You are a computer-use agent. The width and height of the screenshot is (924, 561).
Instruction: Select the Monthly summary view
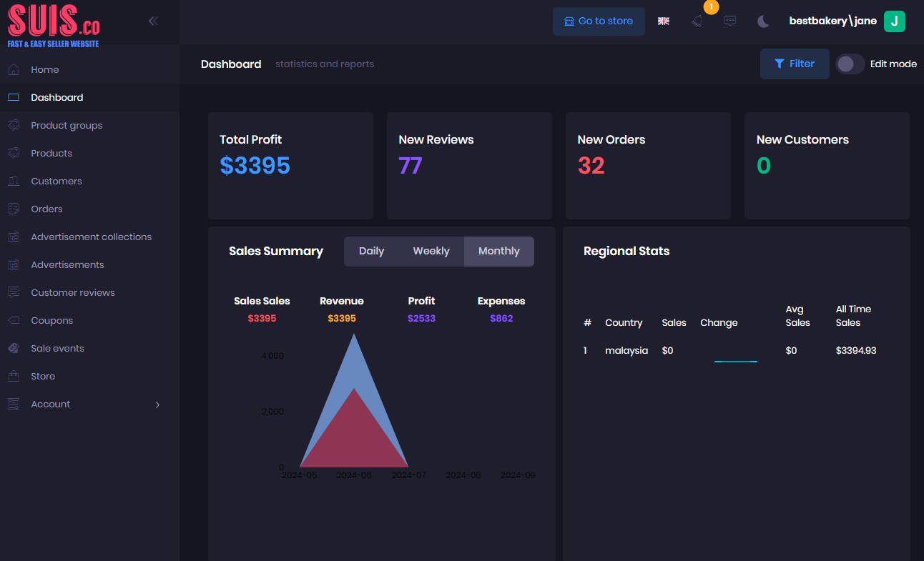498,252
